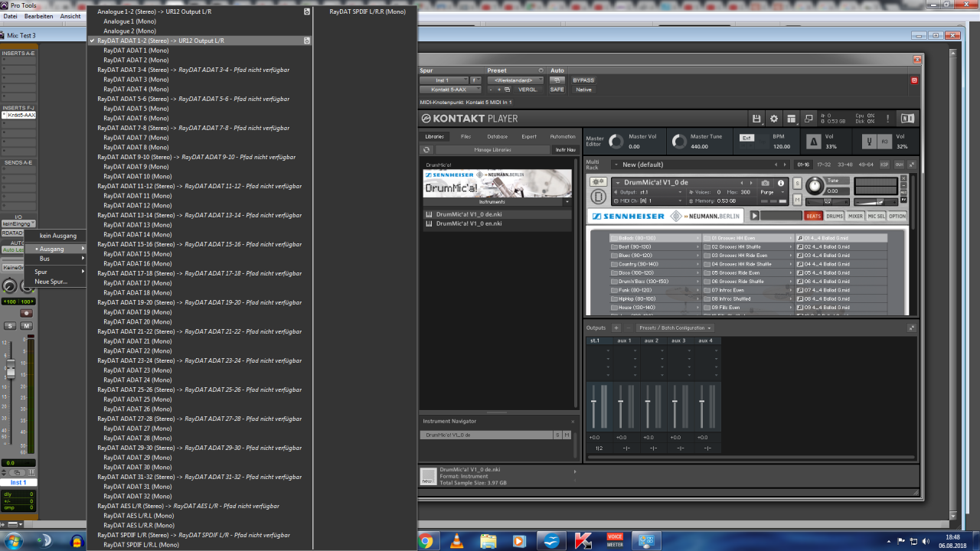Click the Kontakt exclamation warning icon

pos(888,119)
